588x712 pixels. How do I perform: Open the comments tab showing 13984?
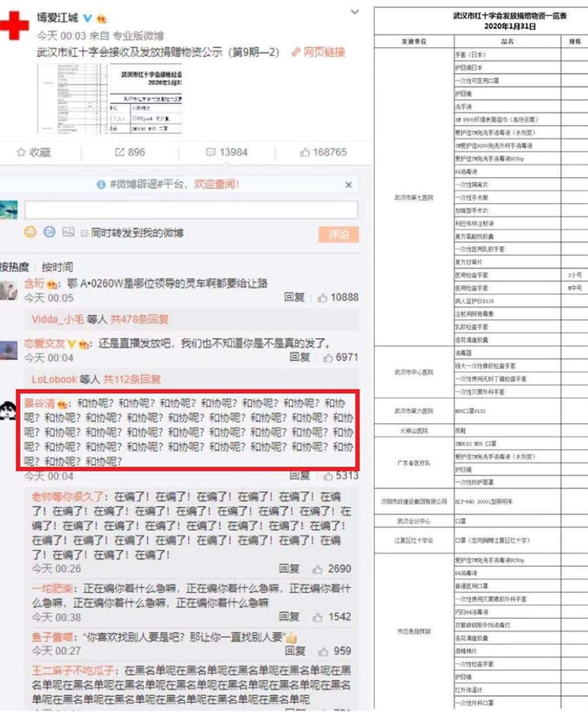[227, 152]
